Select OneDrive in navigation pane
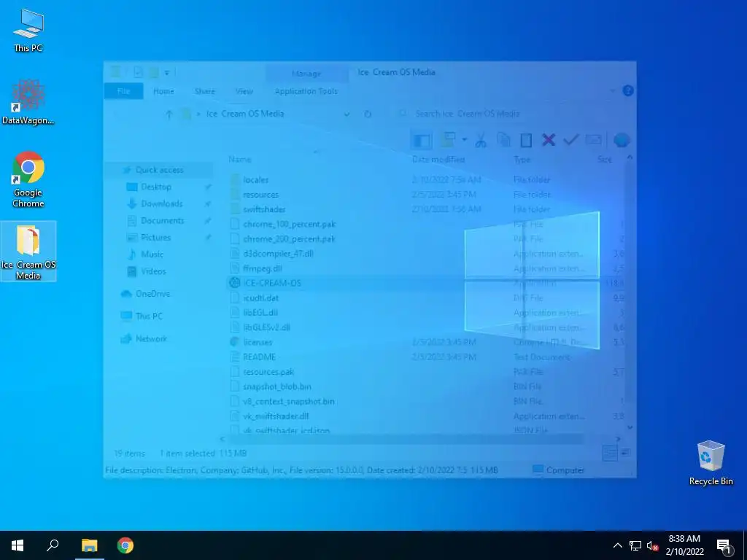 pos(152,294)
